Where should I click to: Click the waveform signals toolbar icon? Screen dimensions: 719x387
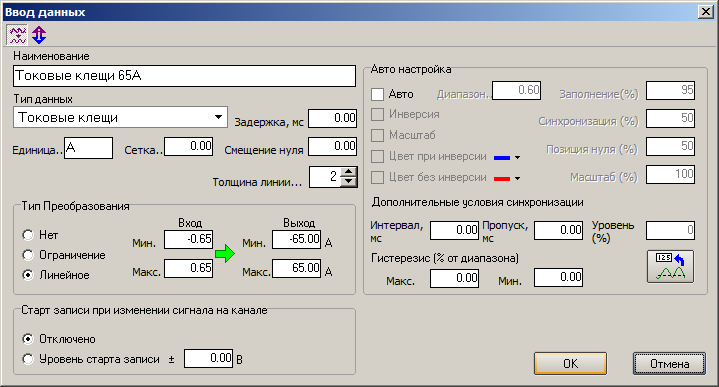(x=17, y=35)
